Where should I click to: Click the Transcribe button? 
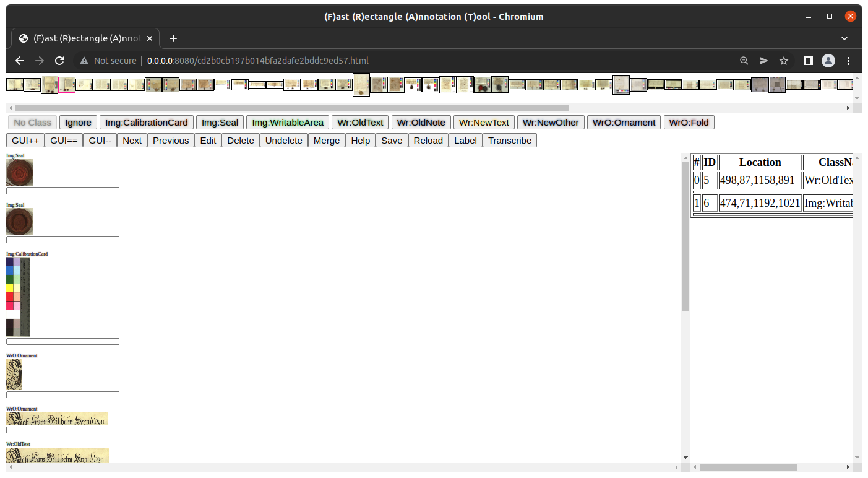click(510, 141)
